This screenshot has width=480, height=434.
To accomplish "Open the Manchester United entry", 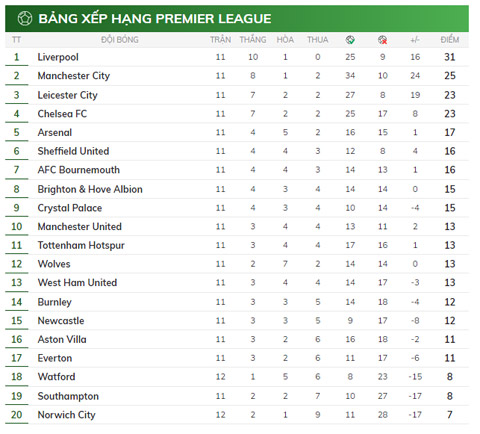I will click(80, 227).
